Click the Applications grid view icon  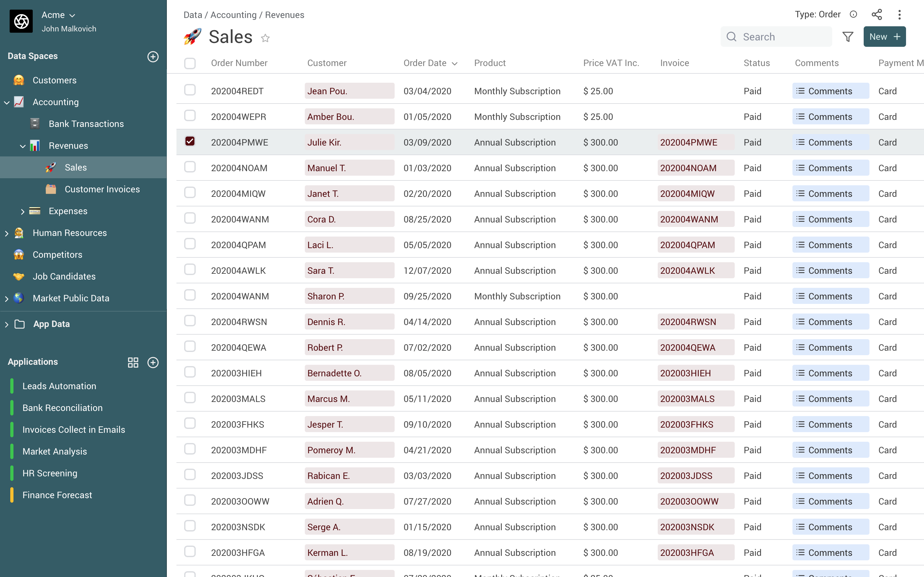click(x=133, y=362)
